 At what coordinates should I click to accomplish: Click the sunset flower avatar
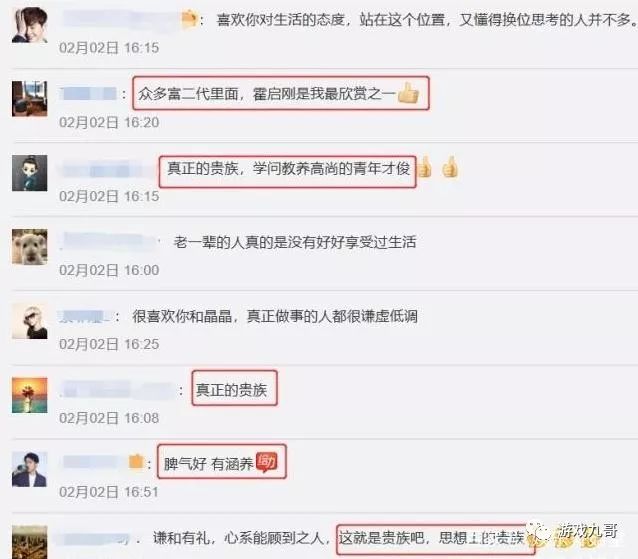tap(29, 395)
